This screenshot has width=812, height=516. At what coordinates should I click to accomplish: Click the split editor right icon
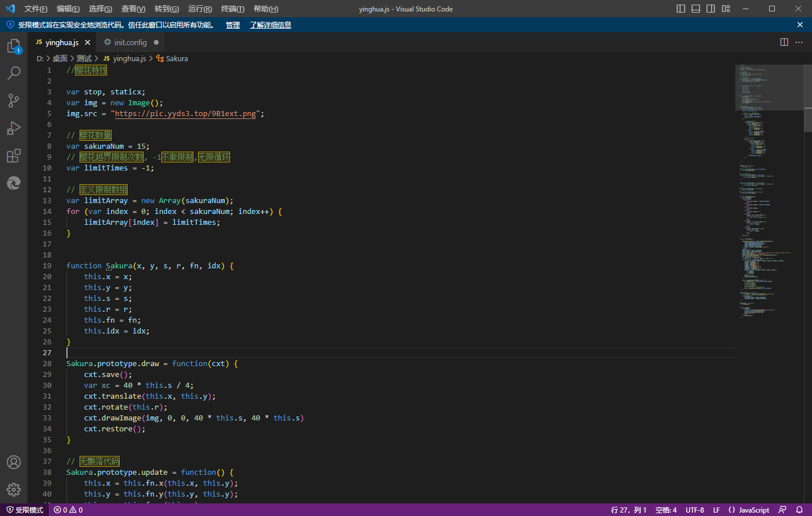pos(784,42)
